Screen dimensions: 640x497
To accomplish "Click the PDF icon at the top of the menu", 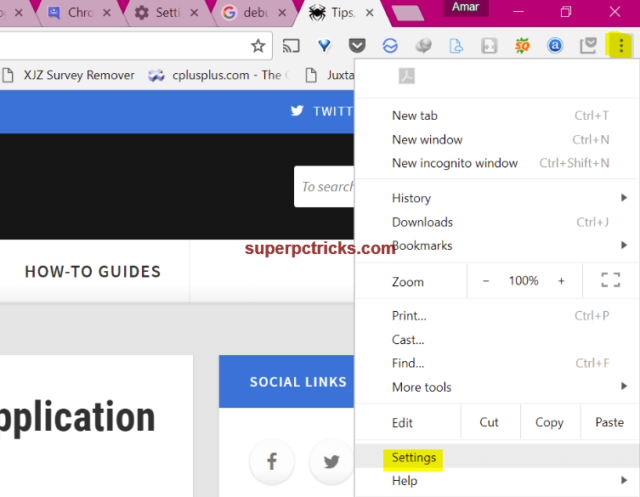I will [407, 76].
